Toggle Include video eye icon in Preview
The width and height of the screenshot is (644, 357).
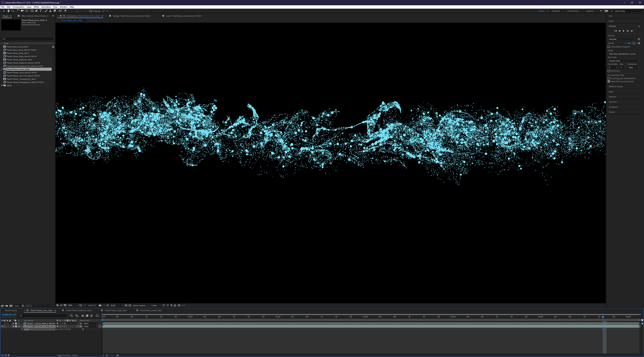626,43
